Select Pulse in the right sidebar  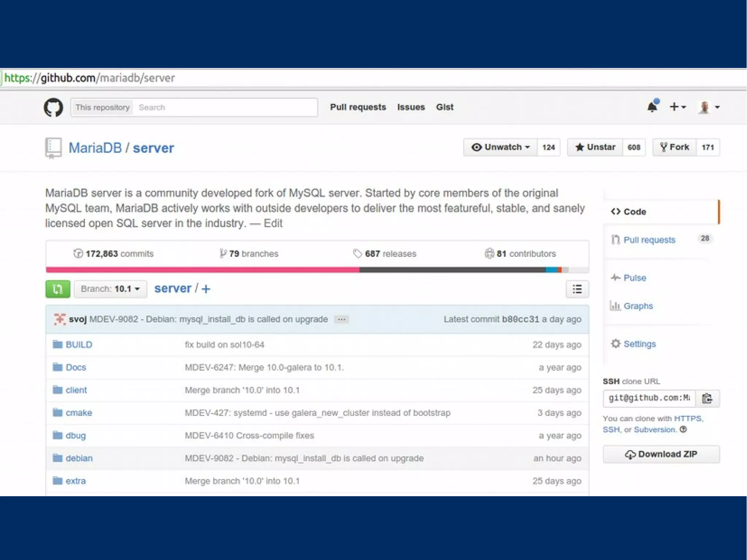tap(635, 278)
